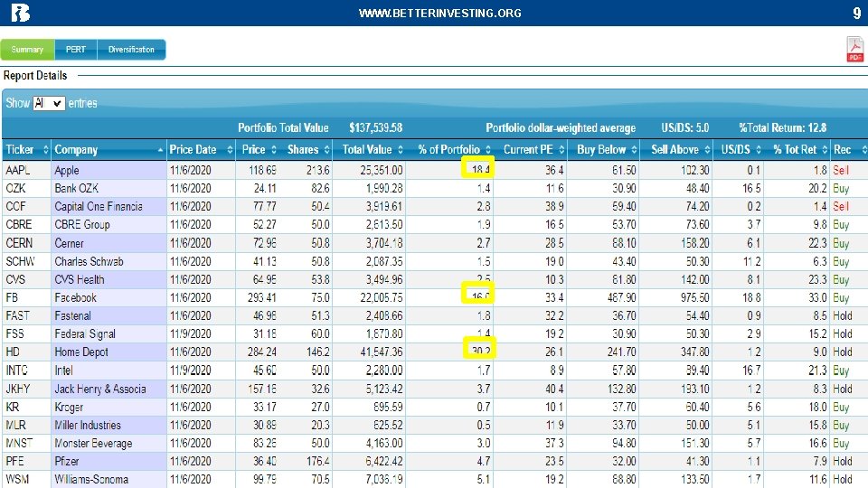868x488 pixels.
Task: Select the Williams-Sonoma company cell
Action: tap(108, 479)
